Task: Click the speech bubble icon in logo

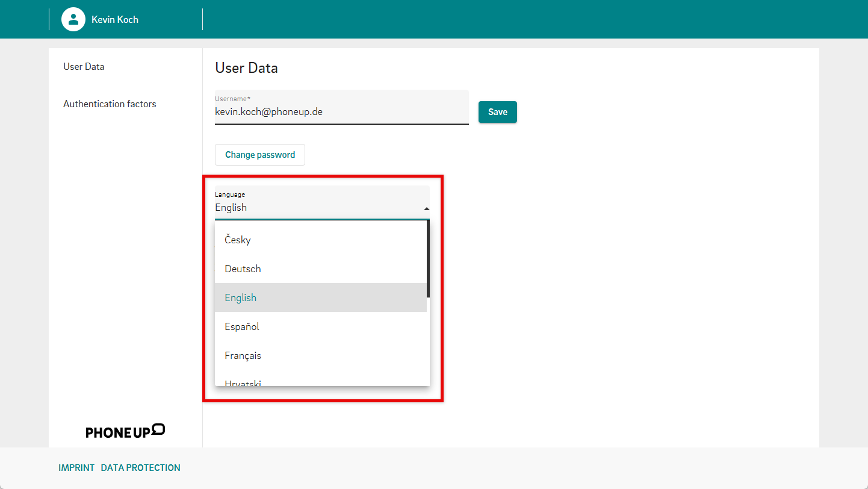Action: (x=158, y=429)
